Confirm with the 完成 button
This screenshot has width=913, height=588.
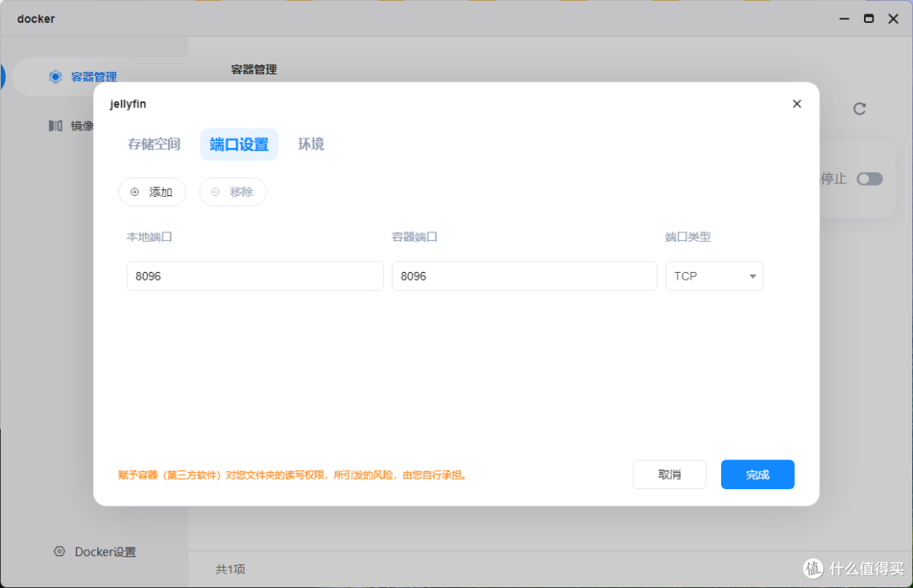point(757,475)
